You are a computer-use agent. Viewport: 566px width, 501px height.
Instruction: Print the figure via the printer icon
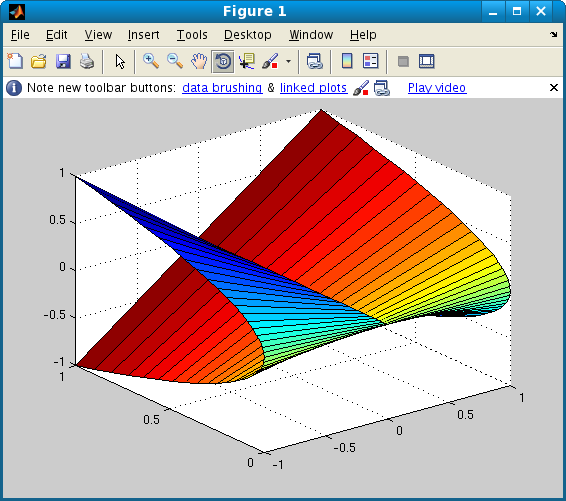87,61
